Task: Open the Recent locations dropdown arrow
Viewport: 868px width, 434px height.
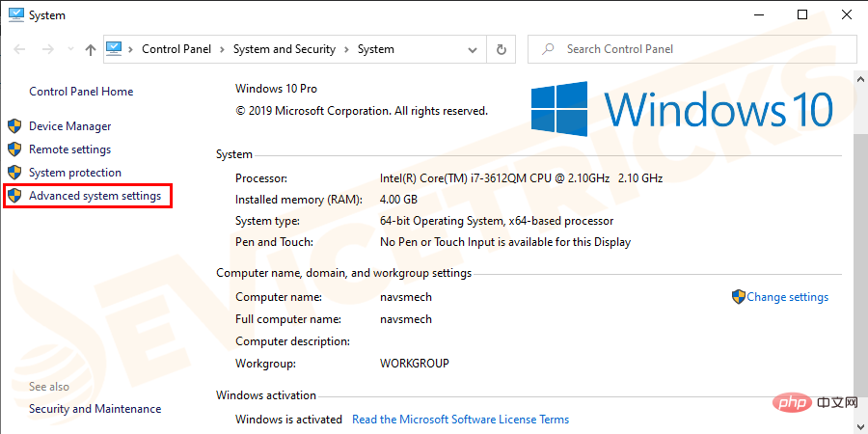Action: click(x=68, y=49)
